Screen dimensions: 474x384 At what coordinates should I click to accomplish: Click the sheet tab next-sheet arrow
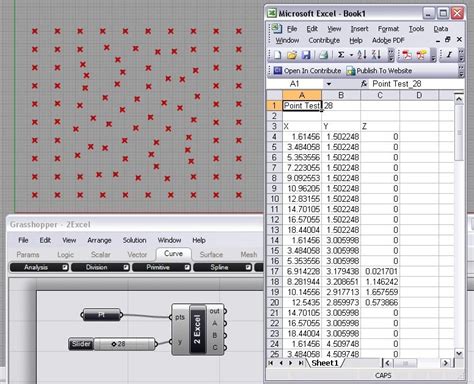(291, 363)
